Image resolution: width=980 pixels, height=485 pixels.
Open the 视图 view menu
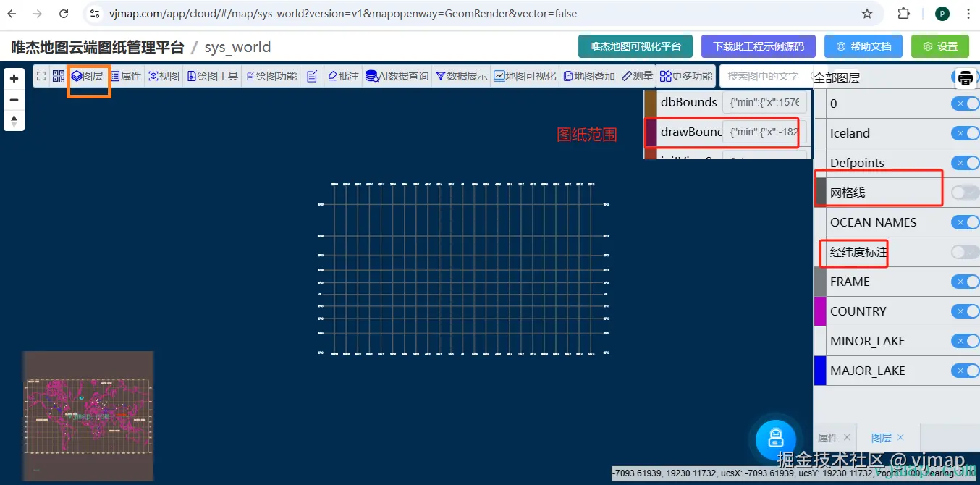coord(164,76)
